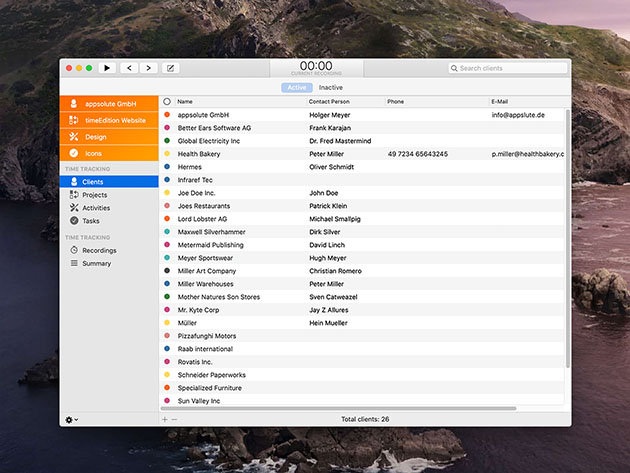This screenshot has width=630, height=473.
Task: Click the Total clients: 26 status text
Action: click(365, 419)
